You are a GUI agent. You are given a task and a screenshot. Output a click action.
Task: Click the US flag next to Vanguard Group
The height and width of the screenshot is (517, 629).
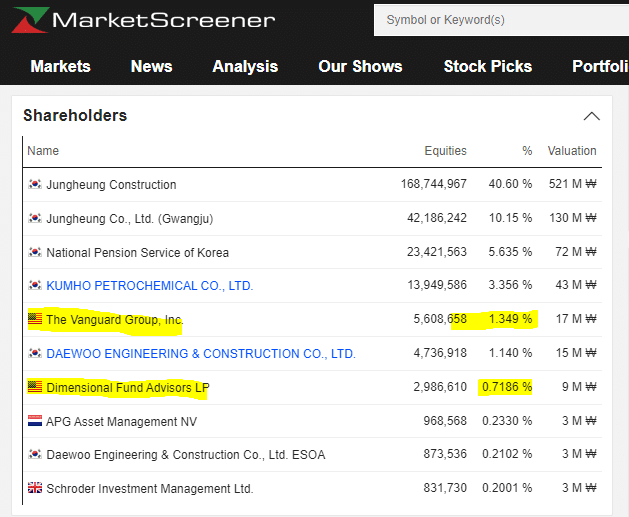(x=35, y=320)
